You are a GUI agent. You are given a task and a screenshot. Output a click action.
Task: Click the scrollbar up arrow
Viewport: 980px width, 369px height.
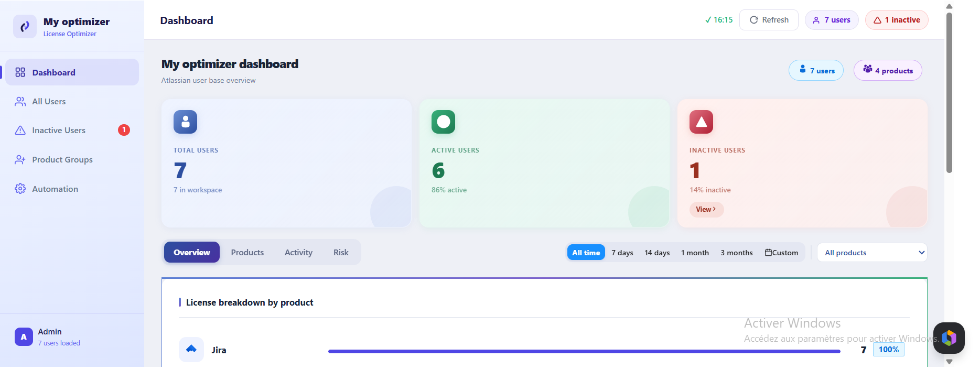click(949, 6)
